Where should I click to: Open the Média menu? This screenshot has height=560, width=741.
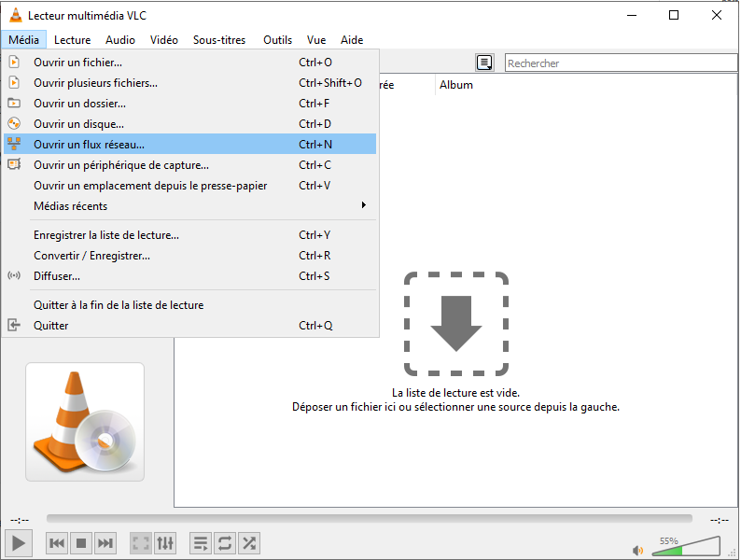(23, 40)
